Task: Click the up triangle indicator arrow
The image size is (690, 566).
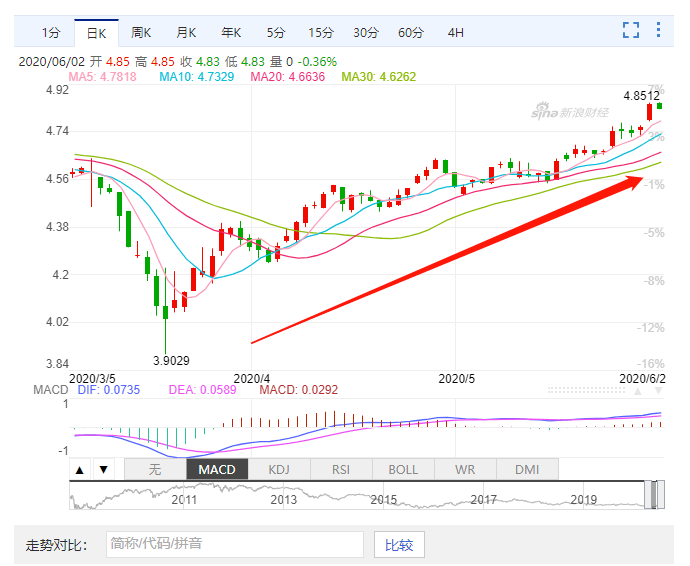Action: (x=80, y=470)
